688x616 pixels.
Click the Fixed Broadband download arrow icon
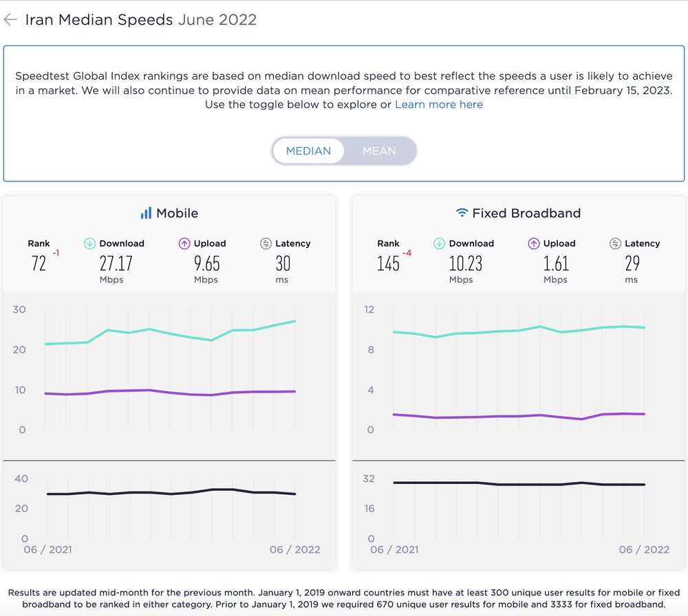click(439, 243)
